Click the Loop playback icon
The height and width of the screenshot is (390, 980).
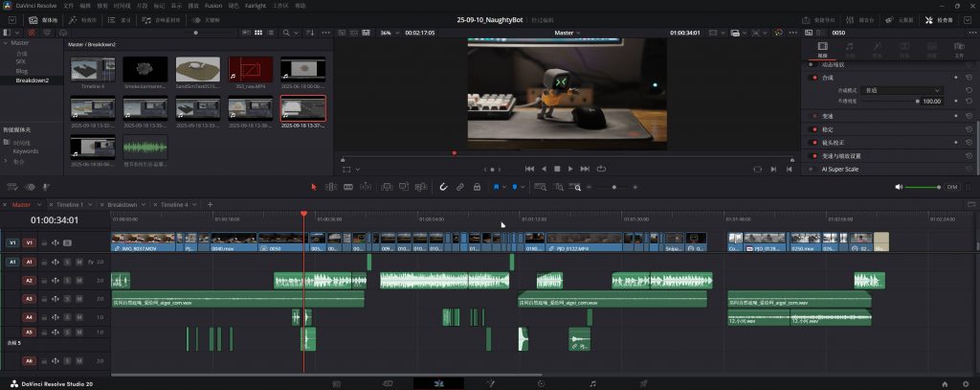599,169
